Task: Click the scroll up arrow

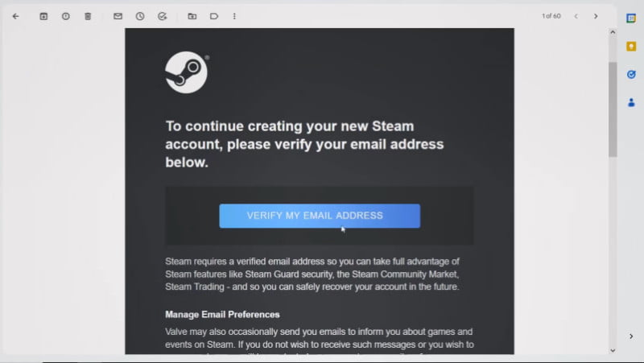Action: click(613, 32)
